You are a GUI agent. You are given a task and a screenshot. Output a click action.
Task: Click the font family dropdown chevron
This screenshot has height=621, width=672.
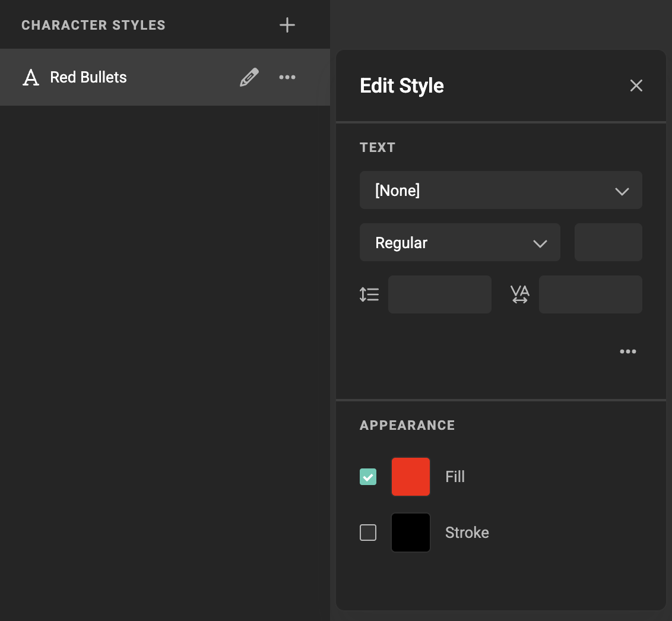622,191
